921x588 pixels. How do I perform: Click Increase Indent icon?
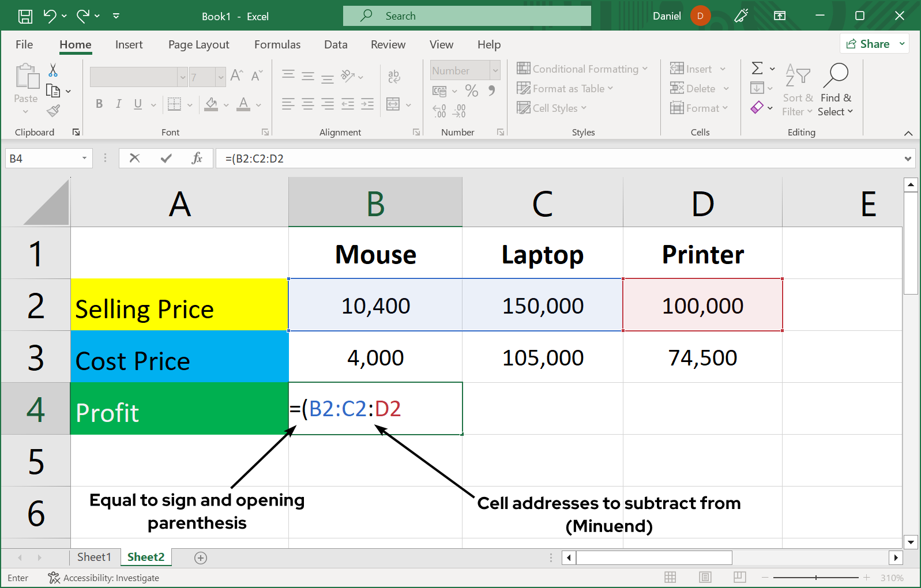coord(367,104)
